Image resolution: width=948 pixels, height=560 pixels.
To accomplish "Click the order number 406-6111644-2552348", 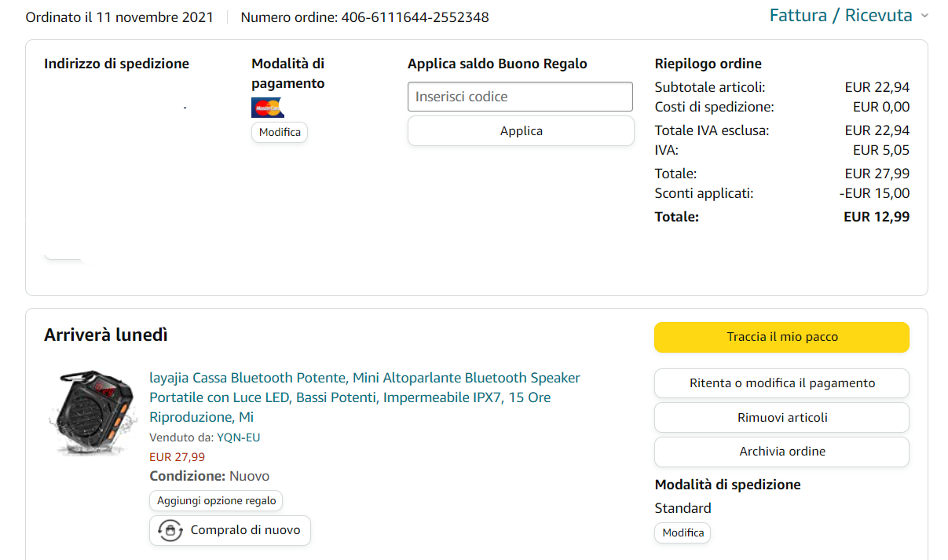I will [x=415, y=17].
